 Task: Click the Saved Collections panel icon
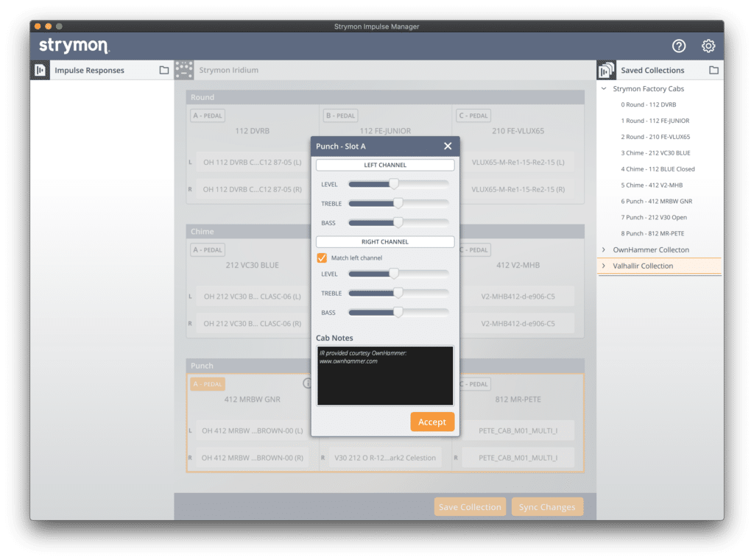point(606,70)
